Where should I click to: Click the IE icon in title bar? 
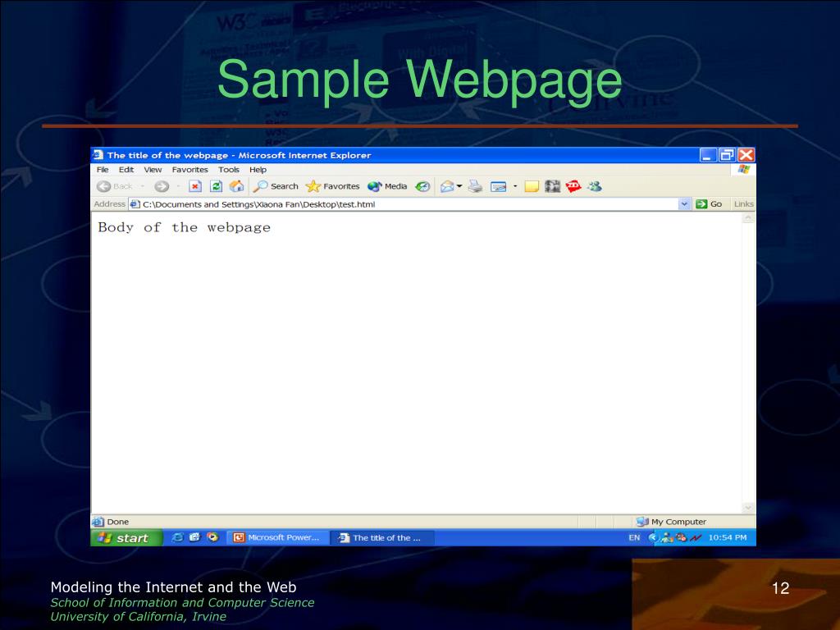pyautogui.click(x=98, y=155)
